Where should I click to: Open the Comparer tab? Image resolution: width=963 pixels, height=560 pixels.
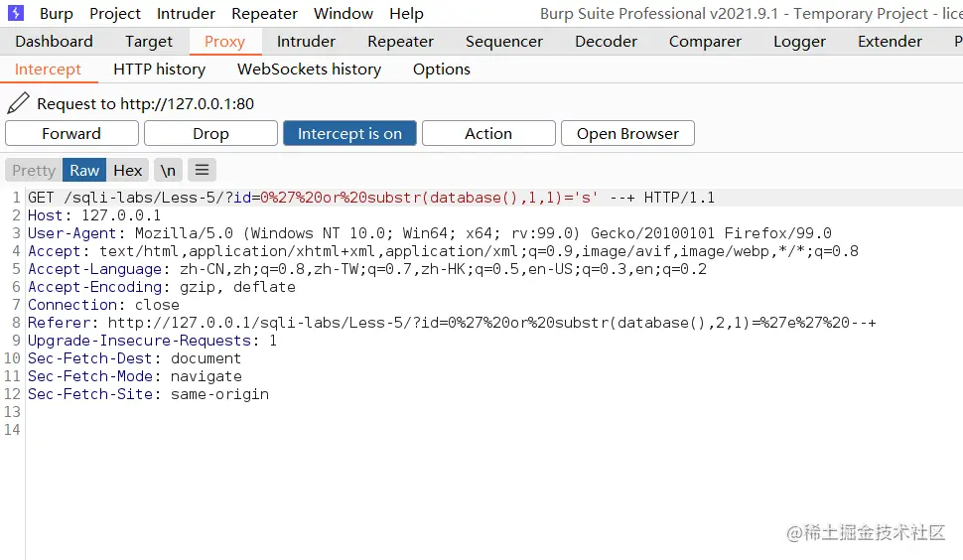(x=705, y=41)
